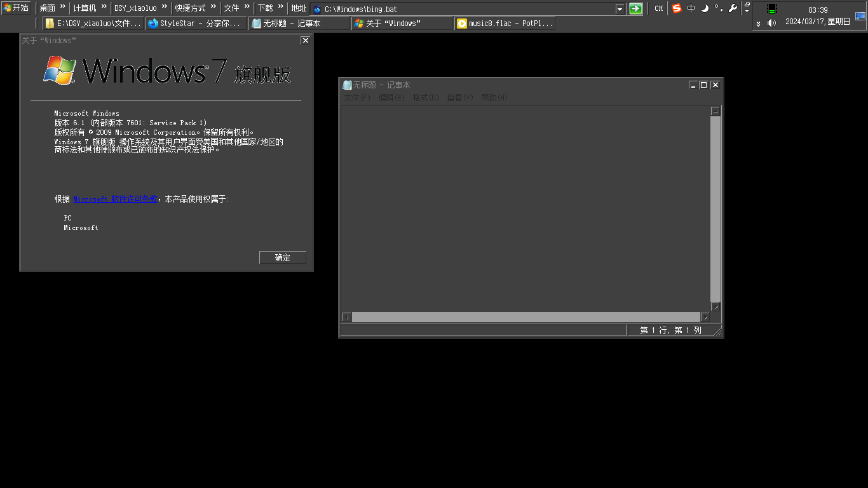Viewport: 868px width, 488px height.
Task: Open the address bar dropdown arrow
Action: click(620, 10)
